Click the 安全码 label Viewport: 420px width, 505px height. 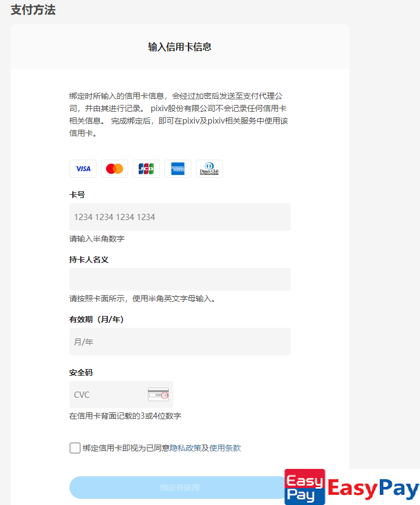(x=81, y=372)
